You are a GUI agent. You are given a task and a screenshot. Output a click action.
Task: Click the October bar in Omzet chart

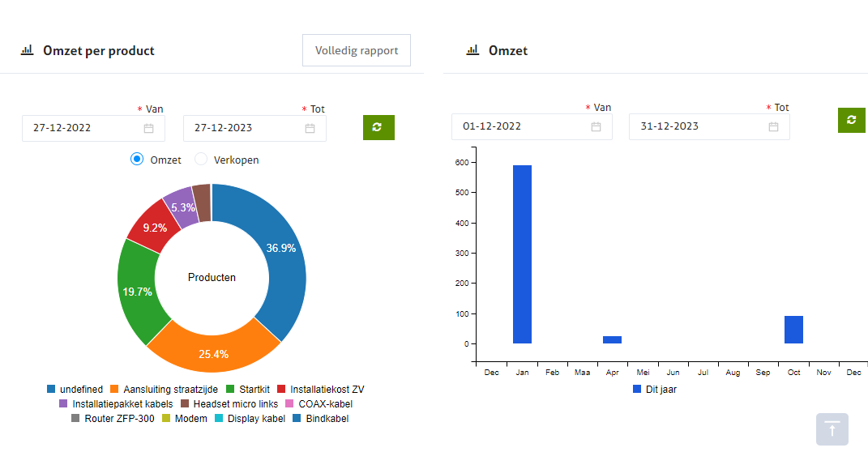click(793, 330)
